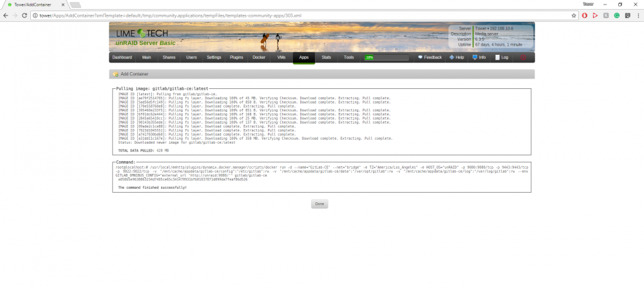
Task: Click the gray square extension icon
Action: click(x=606, y=15)
